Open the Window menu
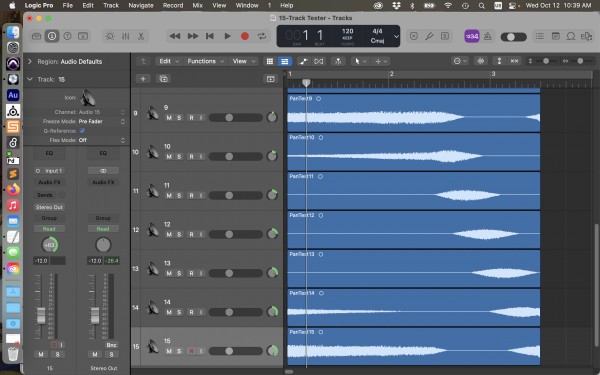 tap(247, 5)
